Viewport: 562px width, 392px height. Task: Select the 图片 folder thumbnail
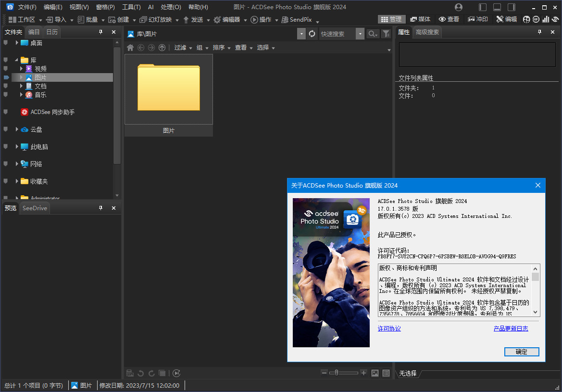point(168,89)
